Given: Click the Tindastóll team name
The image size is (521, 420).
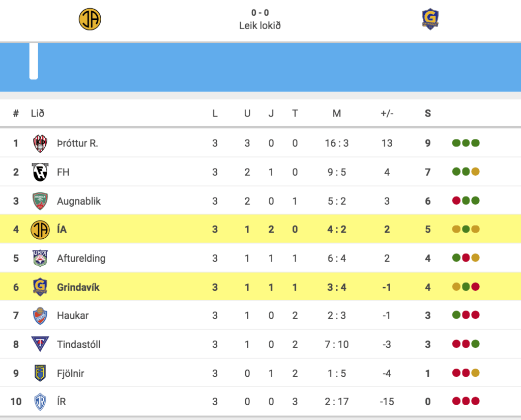Looking at the screenshot, I should [79, 344].
